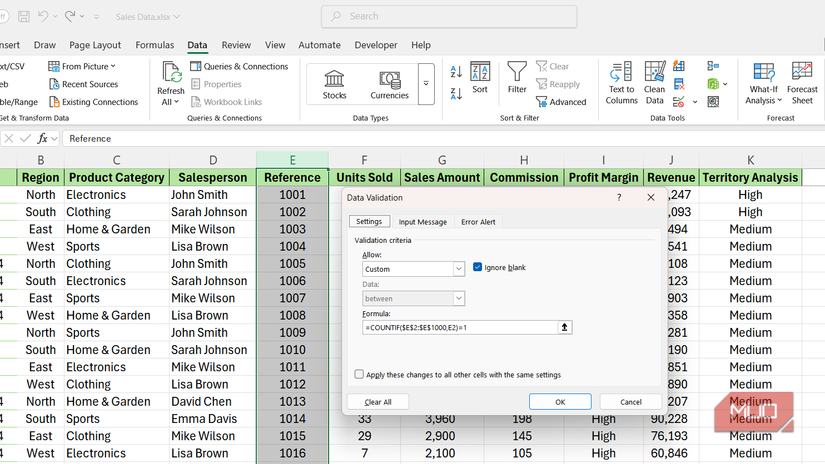The height and width of the screenshot is (464, 825).
Task: Click the Emma Davis salesperson cell
Action: pyautogui.click(x=212, y=419)
